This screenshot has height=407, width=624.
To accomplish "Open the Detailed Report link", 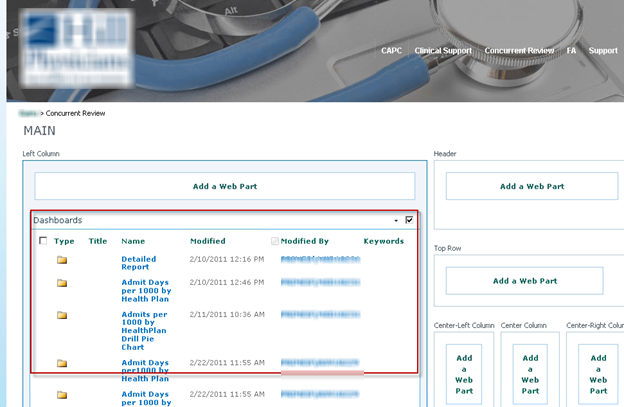I will [x=139, y=263].
